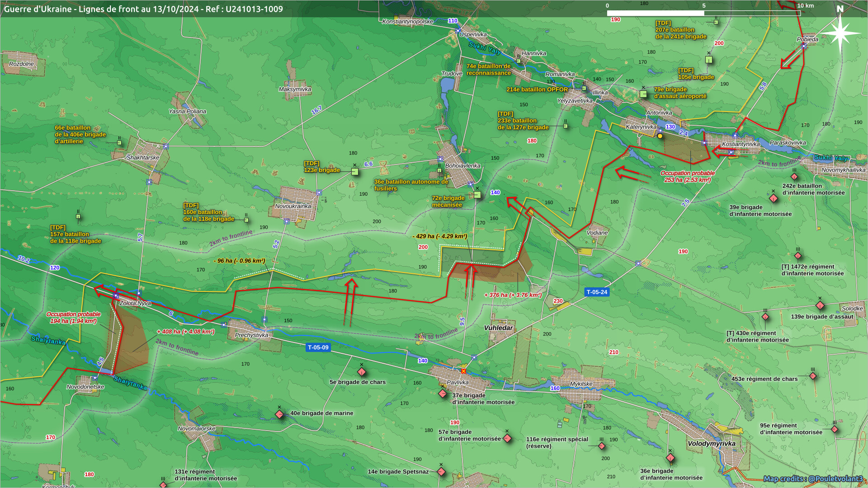Click the north compass star icon
Image resolution: width=868 pixels, height=488 pixels.
tap(840, 33)
